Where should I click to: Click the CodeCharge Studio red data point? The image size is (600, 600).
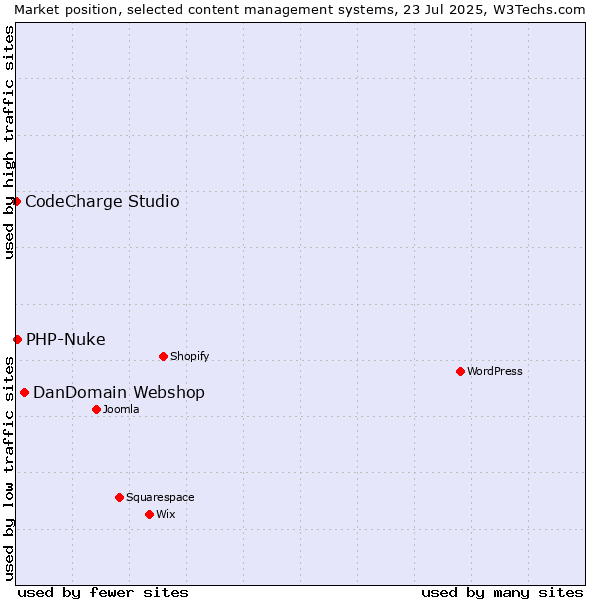pos(16,201)
